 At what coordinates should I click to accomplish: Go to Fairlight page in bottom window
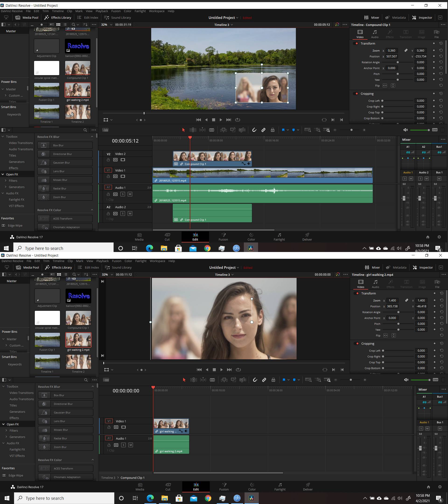(280, 486)
